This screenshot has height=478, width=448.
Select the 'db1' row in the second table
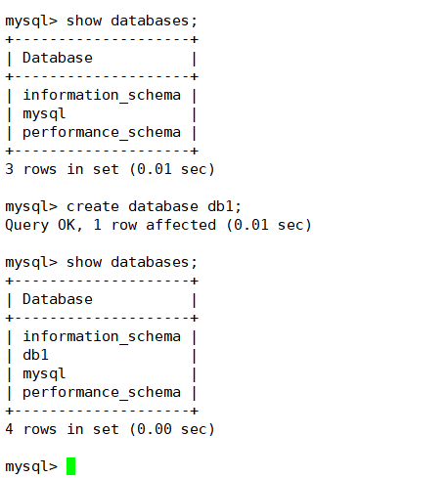35,355
